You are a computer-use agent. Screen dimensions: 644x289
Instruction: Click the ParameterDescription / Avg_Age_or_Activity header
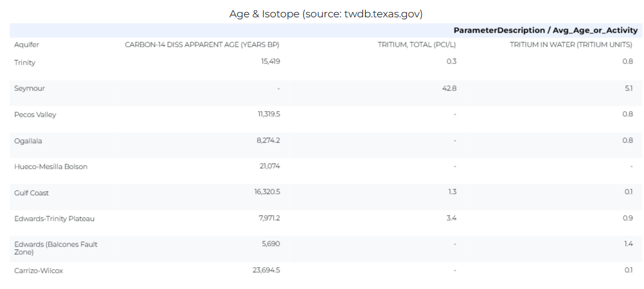pyautogui.click(x=545, y=30)
